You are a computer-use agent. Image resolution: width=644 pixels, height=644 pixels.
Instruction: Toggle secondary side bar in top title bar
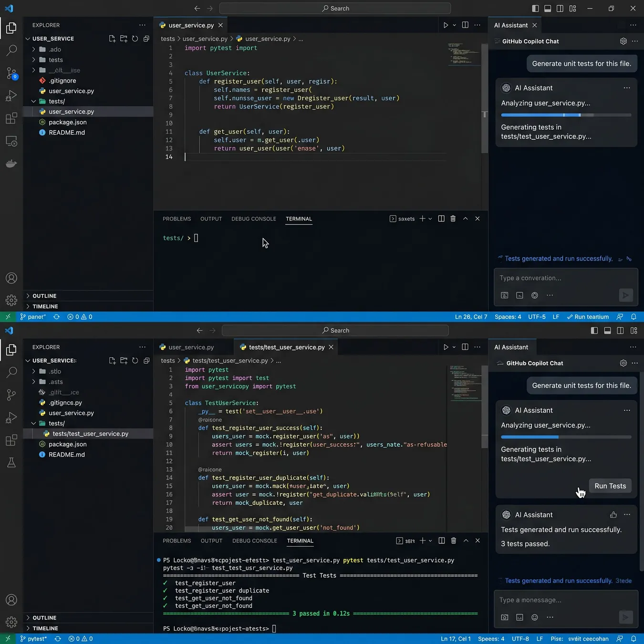[560, 8]
